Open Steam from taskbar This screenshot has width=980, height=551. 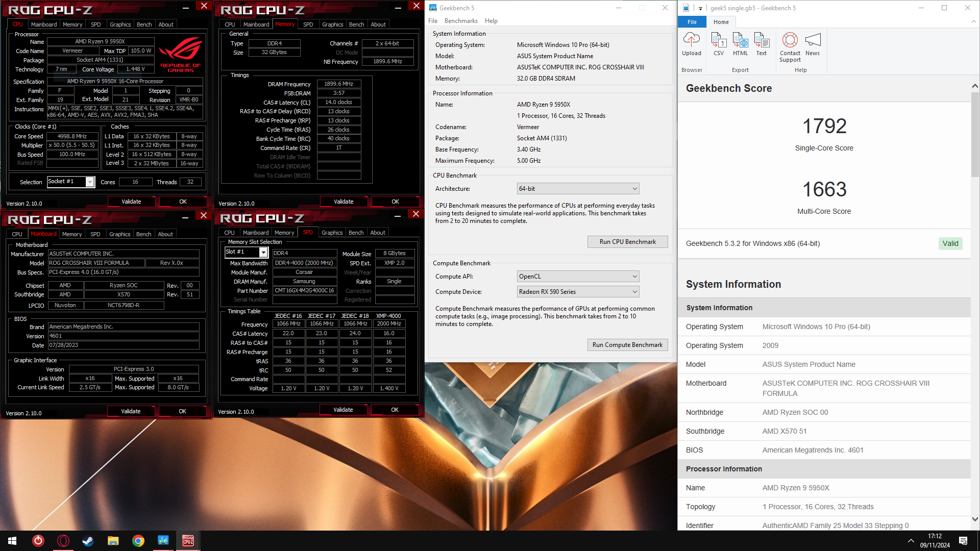[x=88, y=541]
